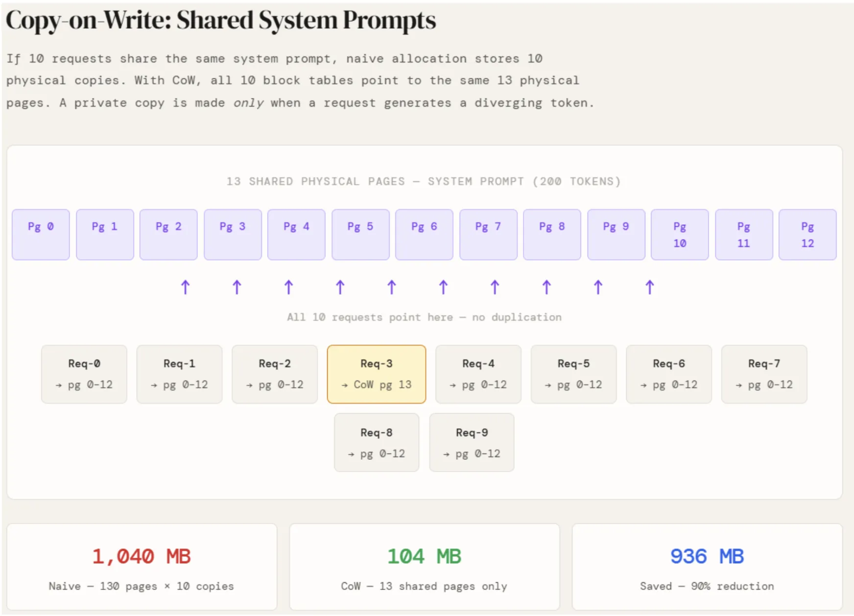Click the Copy-on-Write: Shared System Prompts heading

(220, 21)
